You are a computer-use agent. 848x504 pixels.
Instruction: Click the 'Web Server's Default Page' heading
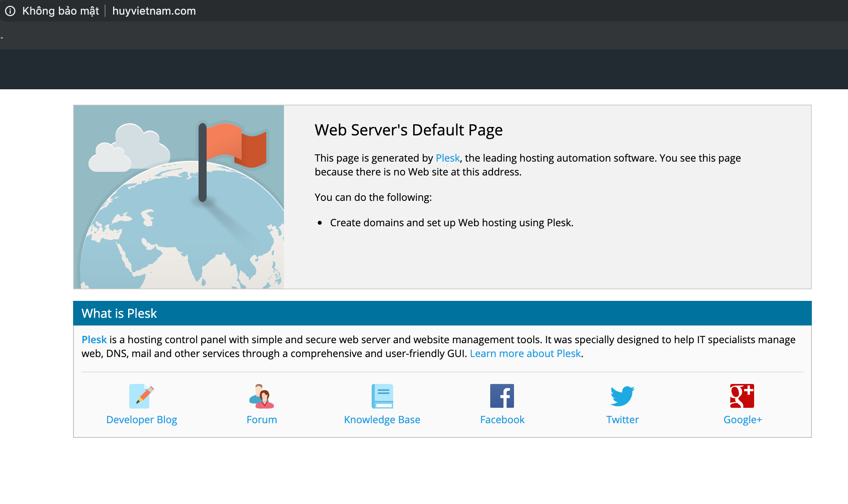(409, 130)
